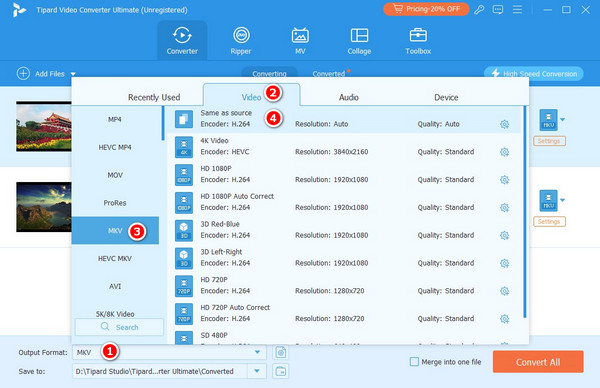Select HEVC MKV in the format list
The width and height of the screenshot is (600, 388).
pos(115,259)
